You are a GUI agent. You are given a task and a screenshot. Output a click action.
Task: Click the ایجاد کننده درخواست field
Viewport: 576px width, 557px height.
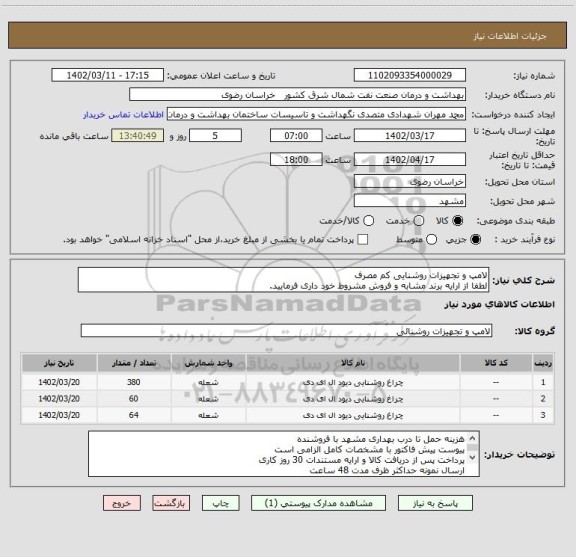click(x=316, y=114)
